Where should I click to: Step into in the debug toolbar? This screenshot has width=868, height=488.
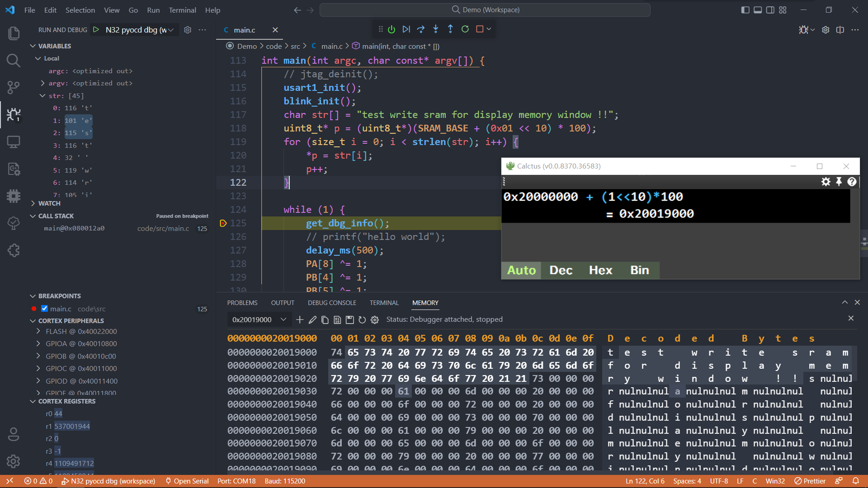[436, 29]
